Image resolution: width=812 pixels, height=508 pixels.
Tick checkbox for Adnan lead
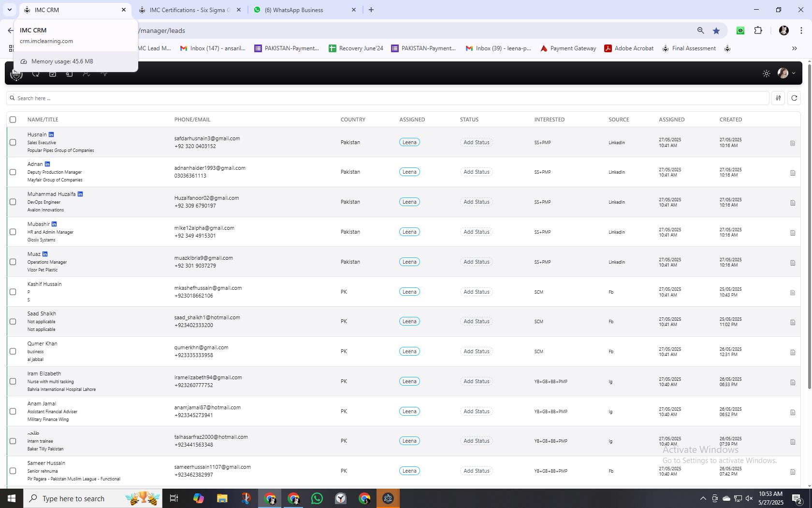[x=13, y=172]
